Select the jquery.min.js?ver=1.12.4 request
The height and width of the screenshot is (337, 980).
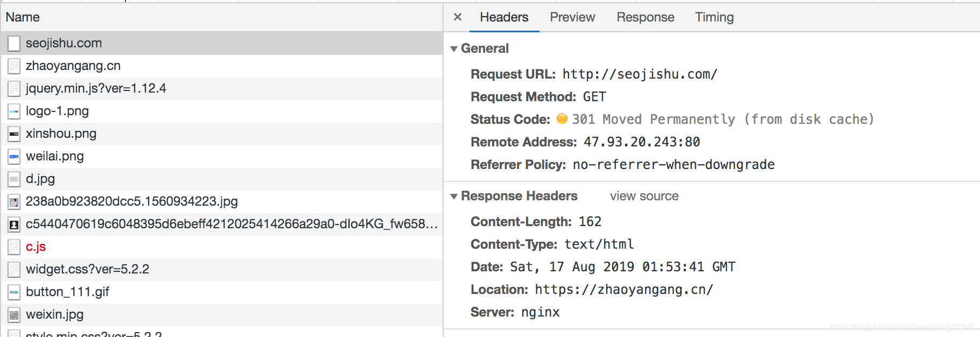point(221,88)
